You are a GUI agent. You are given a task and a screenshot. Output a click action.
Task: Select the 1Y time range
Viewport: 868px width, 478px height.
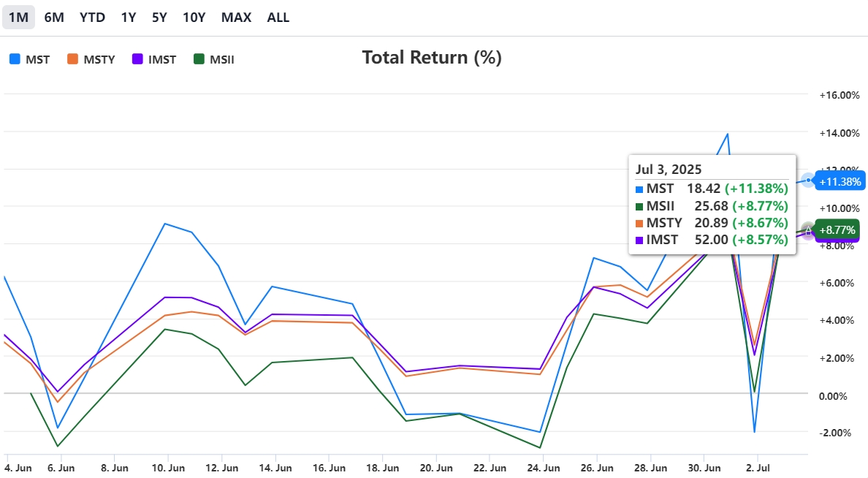click(x=129, y=17)
